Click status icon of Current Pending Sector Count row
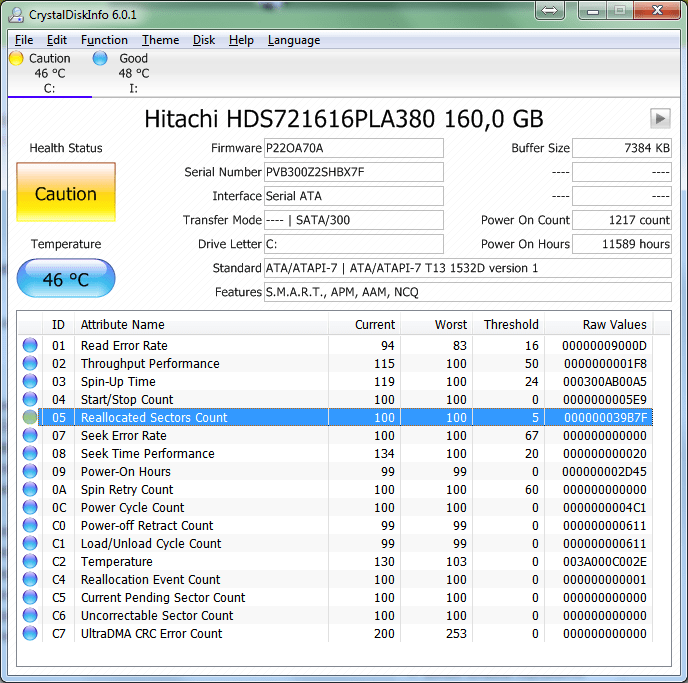Image resolution: width=688 pixels, height=683 pixels. [30, 597]
